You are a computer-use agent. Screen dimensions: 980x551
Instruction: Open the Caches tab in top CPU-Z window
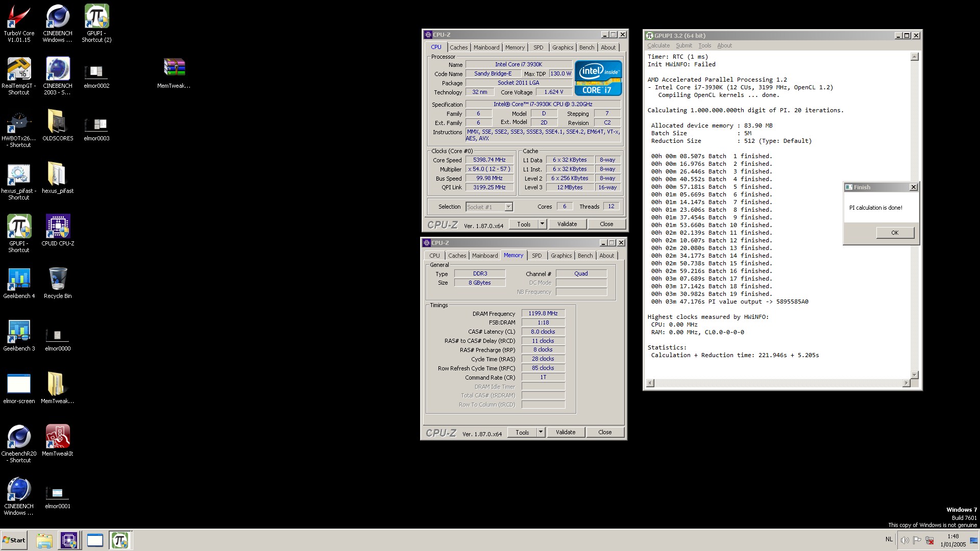click(458, 47)
